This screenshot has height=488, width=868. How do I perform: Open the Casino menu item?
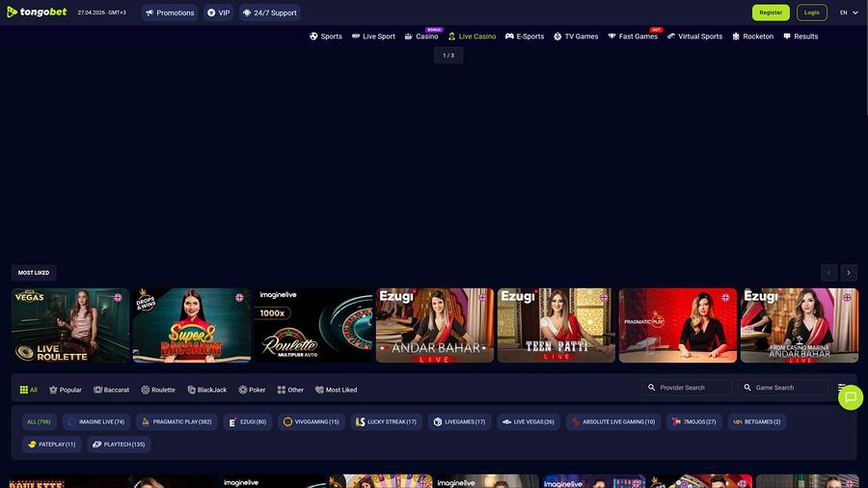coord(421,37)
